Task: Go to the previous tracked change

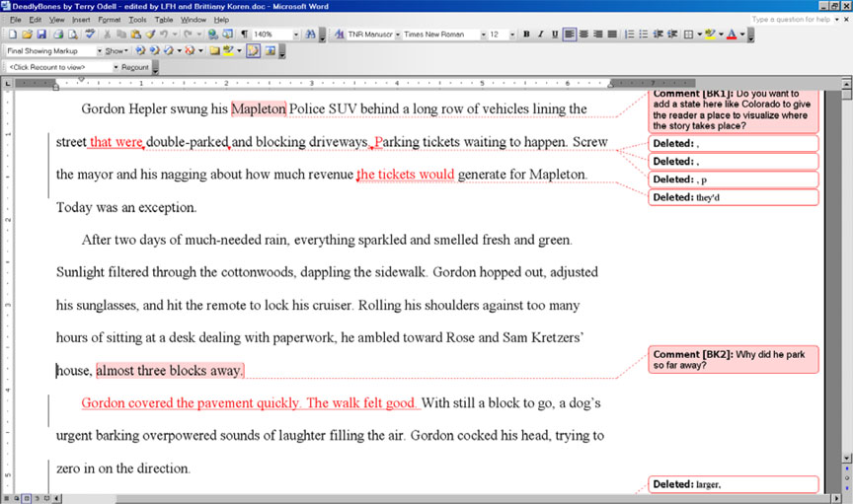Action: (x=140, y=50)
